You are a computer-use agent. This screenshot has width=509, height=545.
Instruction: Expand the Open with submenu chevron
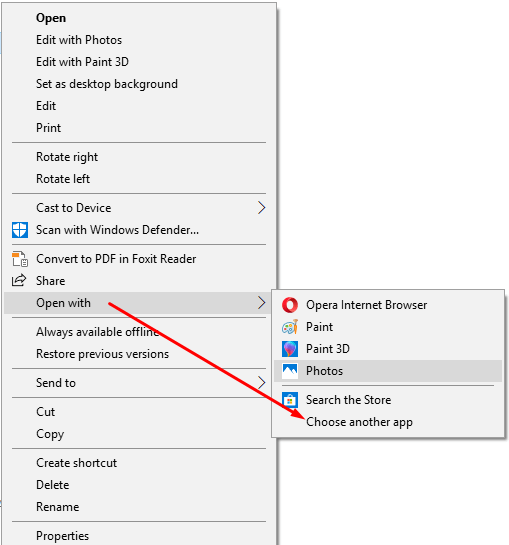coord(262,303)
